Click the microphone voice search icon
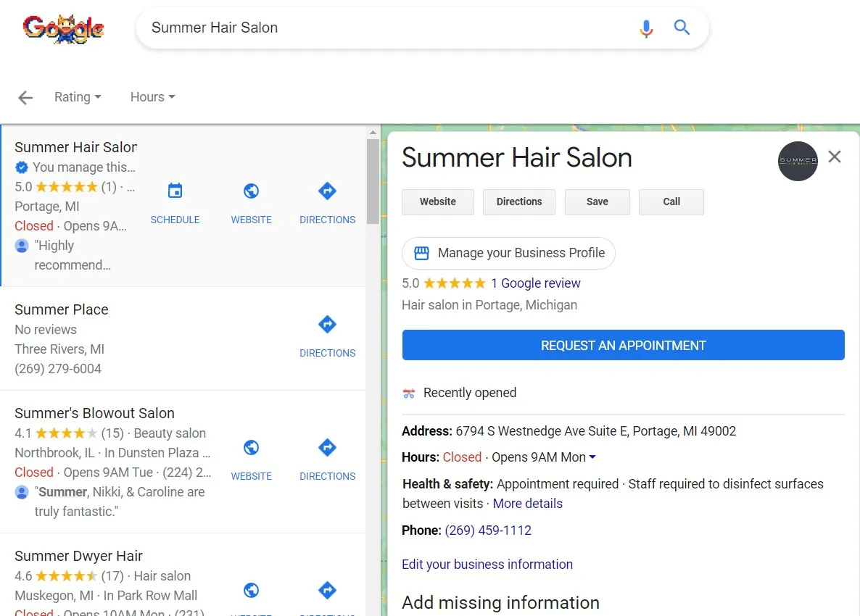Viewport: 860px width, 616px height. (646, 28)
